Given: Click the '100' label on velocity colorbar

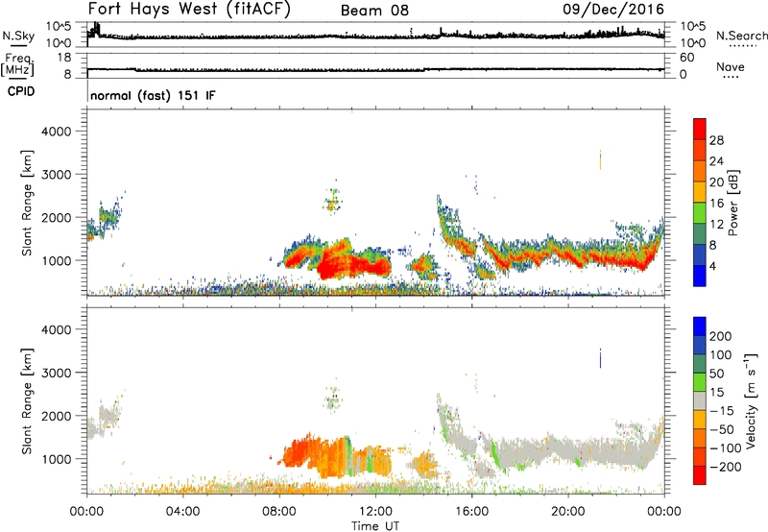Looking at the screenshot, I should (721, 354).
